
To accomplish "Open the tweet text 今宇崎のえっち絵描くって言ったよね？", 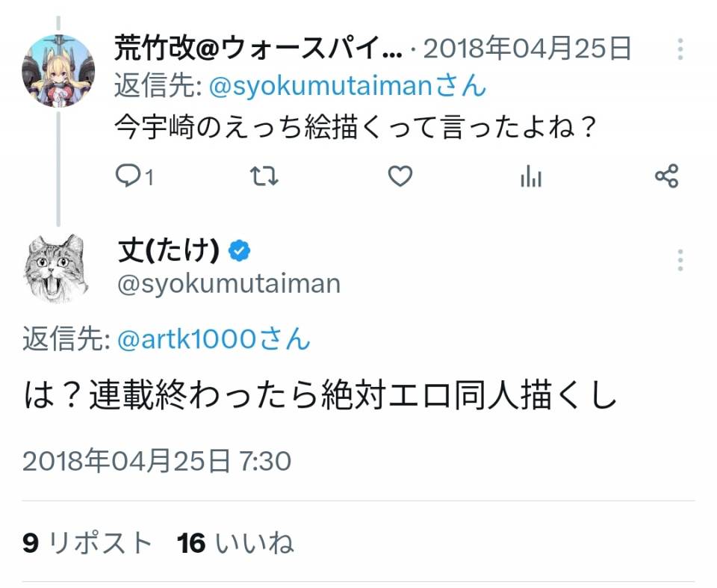I will 356,127.
